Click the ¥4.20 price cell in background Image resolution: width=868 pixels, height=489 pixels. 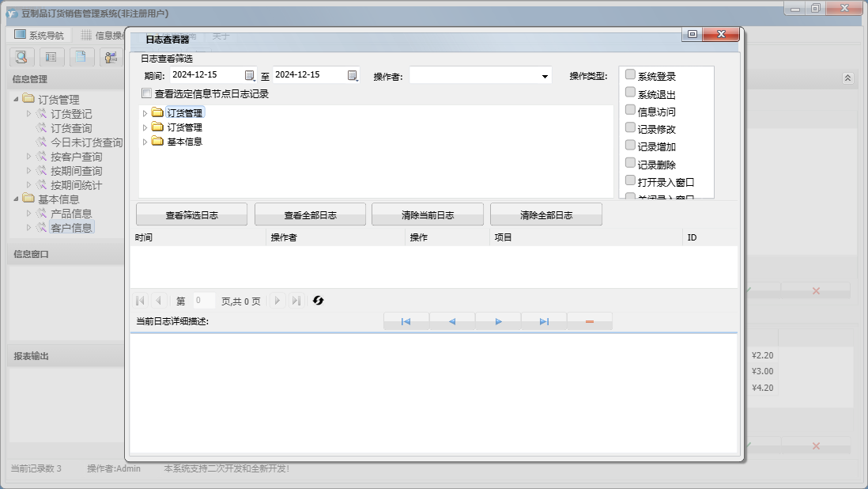762,388
